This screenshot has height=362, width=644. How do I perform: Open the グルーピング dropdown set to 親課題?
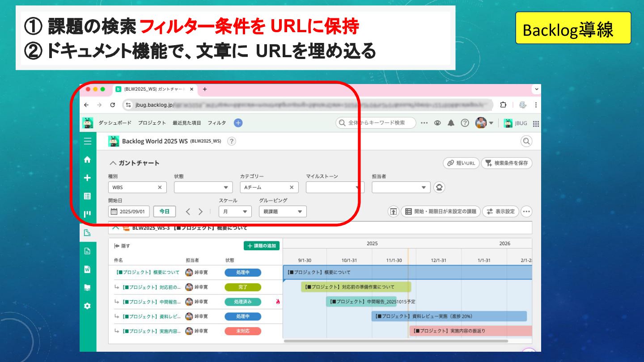tap(283, 211)
